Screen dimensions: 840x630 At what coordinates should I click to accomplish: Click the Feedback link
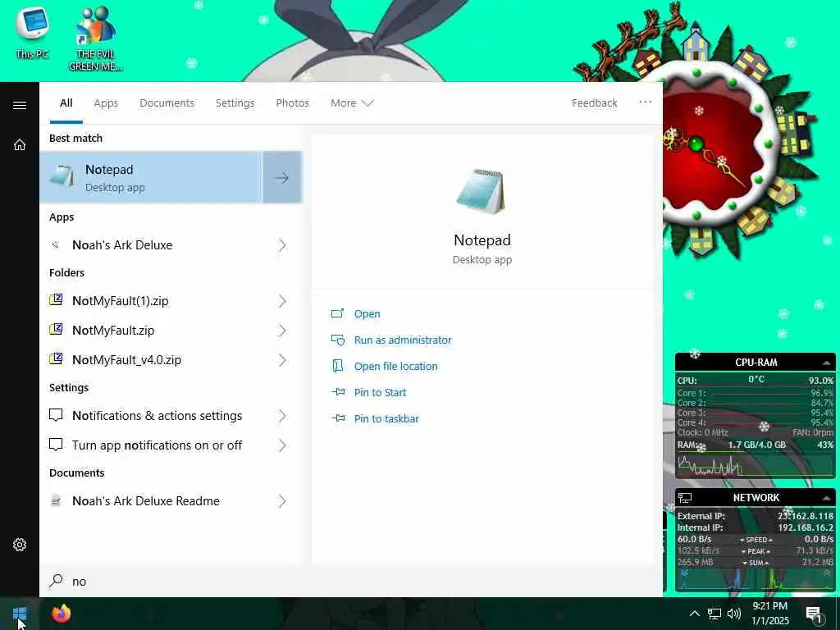[594, 103]
